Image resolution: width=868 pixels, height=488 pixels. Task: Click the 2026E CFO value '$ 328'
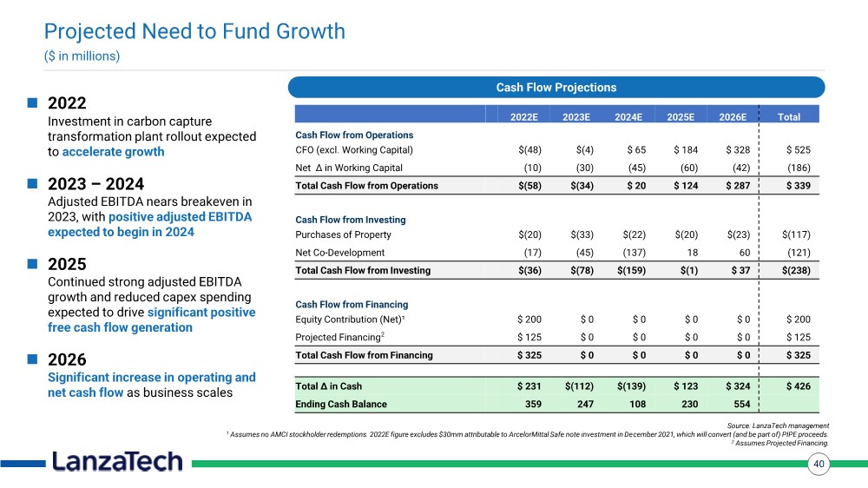(738, 149)
